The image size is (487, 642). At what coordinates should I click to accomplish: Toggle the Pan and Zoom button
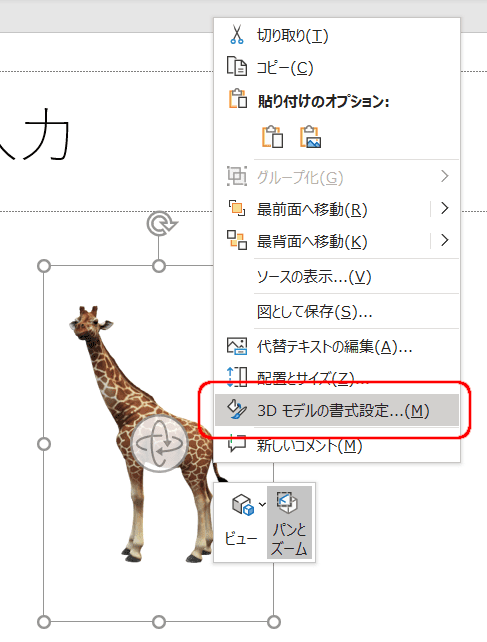click(290, 522)
